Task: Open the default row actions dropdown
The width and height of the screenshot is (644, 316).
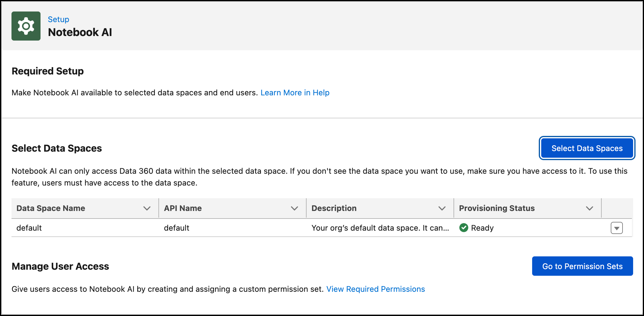Action: 617,228
